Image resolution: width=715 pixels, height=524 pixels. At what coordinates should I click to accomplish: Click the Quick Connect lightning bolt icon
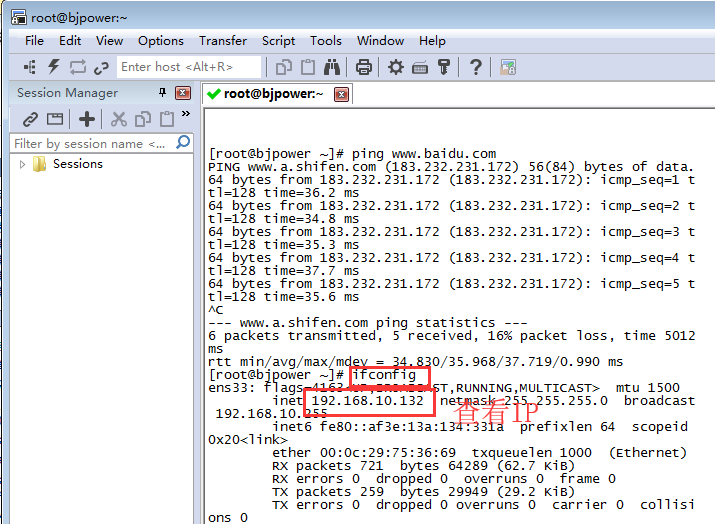pyautogui.click(x=53, y=67)
